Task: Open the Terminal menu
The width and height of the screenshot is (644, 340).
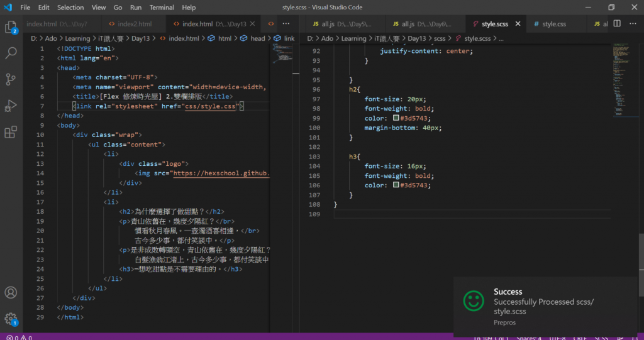Action: pos(162,8)
